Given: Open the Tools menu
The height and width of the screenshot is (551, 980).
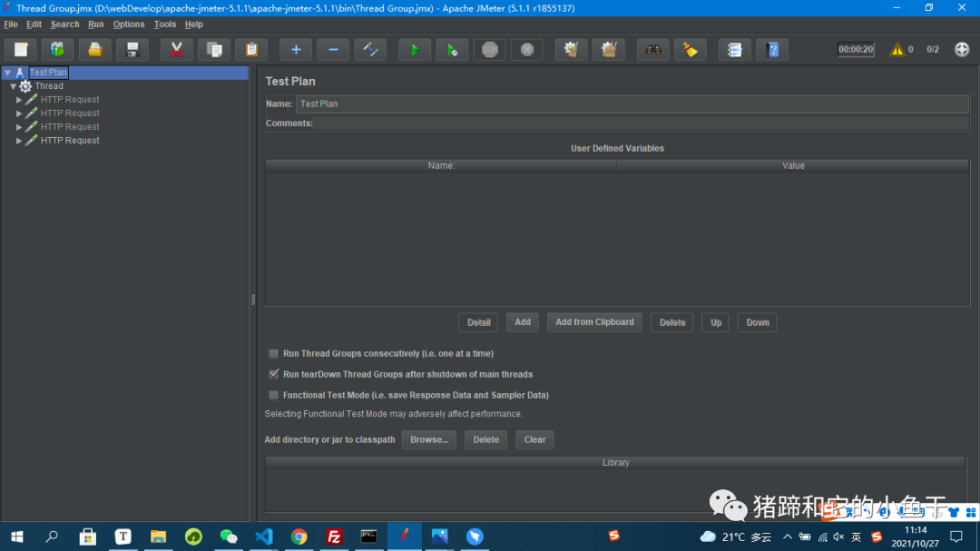Looking at the screenshot, I should pyautogui.click(x=165, y=25).
